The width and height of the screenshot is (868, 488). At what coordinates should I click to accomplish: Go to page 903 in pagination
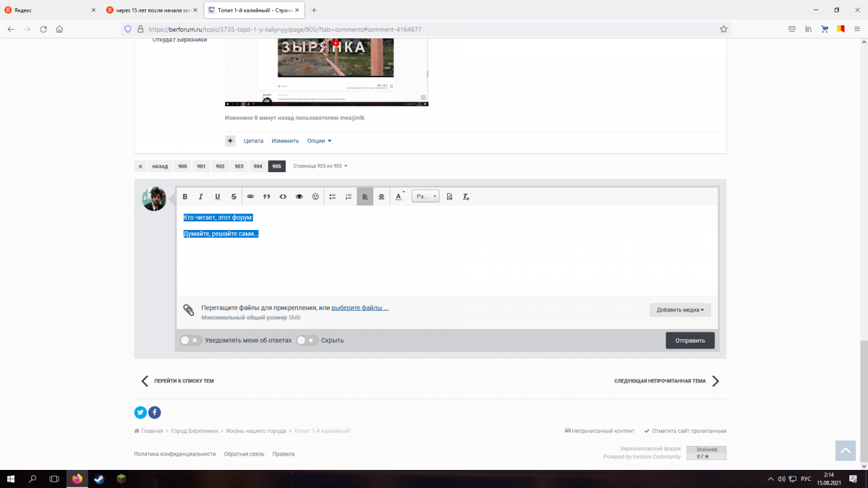[x=239, y=166]
